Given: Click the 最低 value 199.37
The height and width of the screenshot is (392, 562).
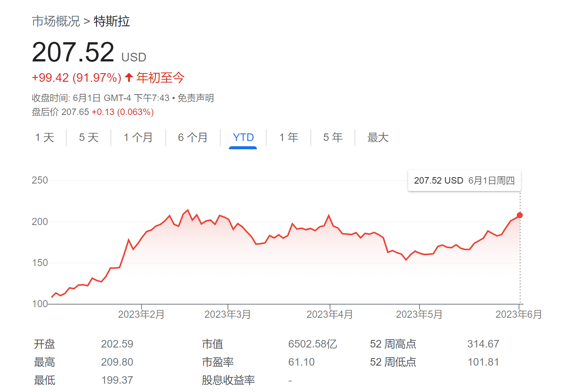Looking at the screenshot, I should [x=117, y=380].
